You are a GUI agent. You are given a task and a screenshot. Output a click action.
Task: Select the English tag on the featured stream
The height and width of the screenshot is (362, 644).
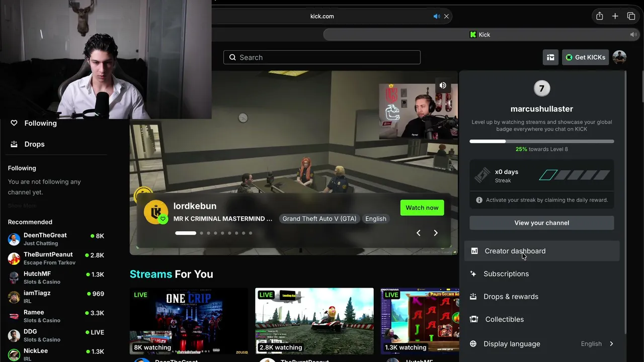(x=376, y=219)
